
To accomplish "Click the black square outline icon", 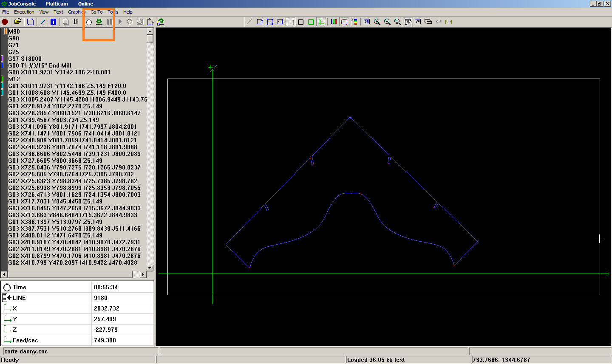I will [x=301, y=22].
